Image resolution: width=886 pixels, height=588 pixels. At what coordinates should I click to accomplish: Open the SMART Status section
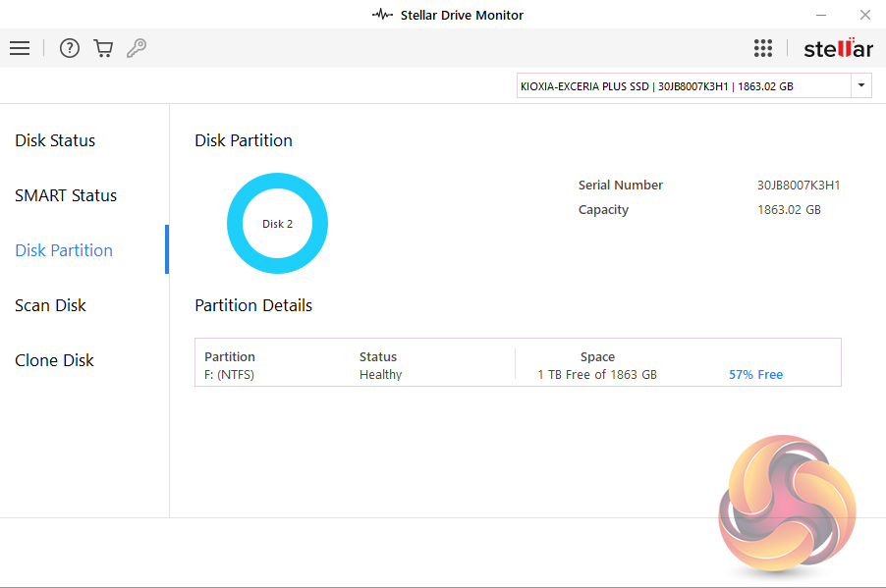pos(66,195)
